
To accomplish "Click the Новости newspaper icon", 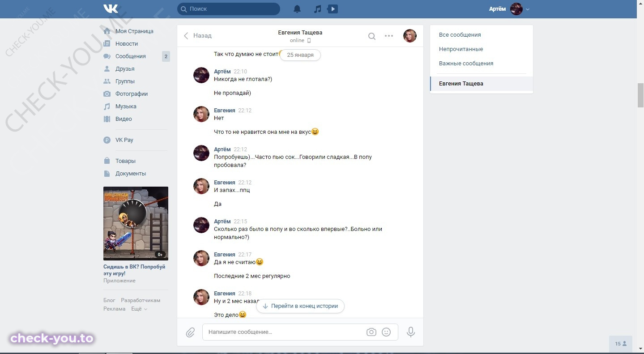I will pos(107,44).
